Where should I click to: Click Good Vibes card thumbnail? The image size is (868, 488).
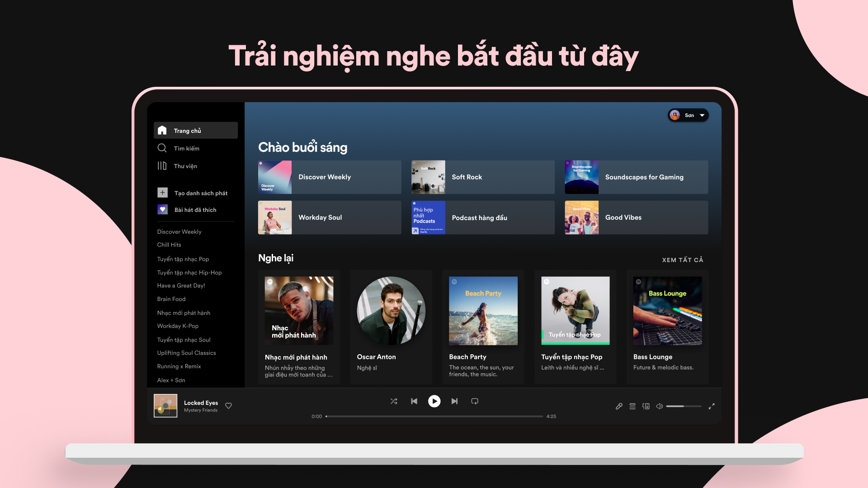coord(582,217)
